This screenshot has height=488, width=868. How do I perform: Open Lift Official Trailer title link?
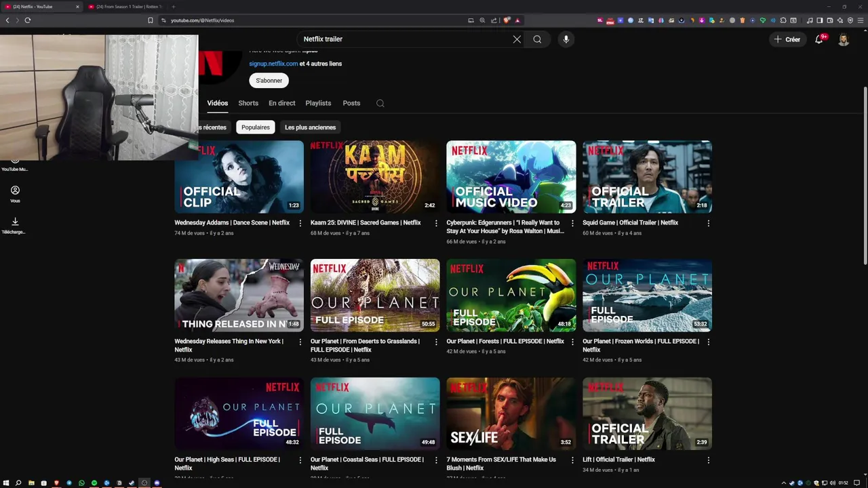tap(618, 460)
